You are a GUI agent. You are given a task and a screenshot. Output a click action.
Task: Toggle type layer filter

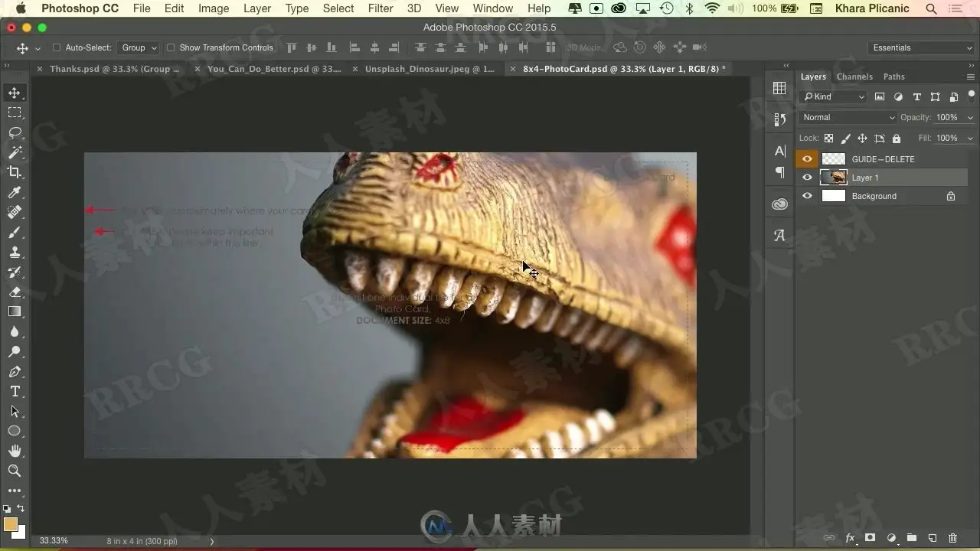click(x=916, y=97)
